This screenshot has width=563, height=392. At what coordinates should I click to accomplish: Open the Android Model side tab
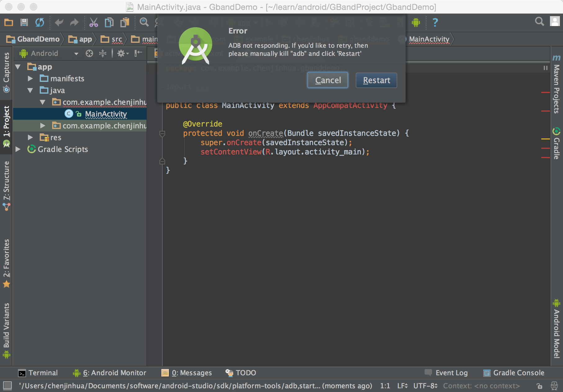coord(556,329)
